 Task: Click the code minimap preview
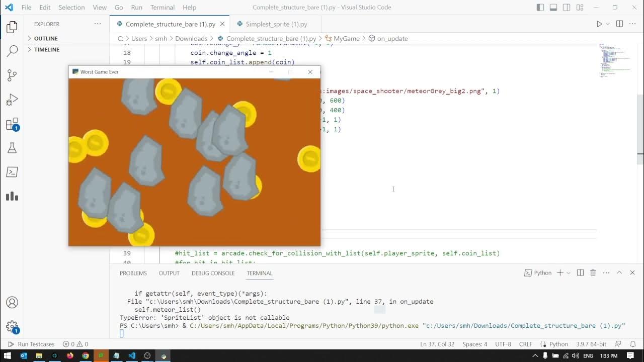pyautogui.click(x=616, y=60)
